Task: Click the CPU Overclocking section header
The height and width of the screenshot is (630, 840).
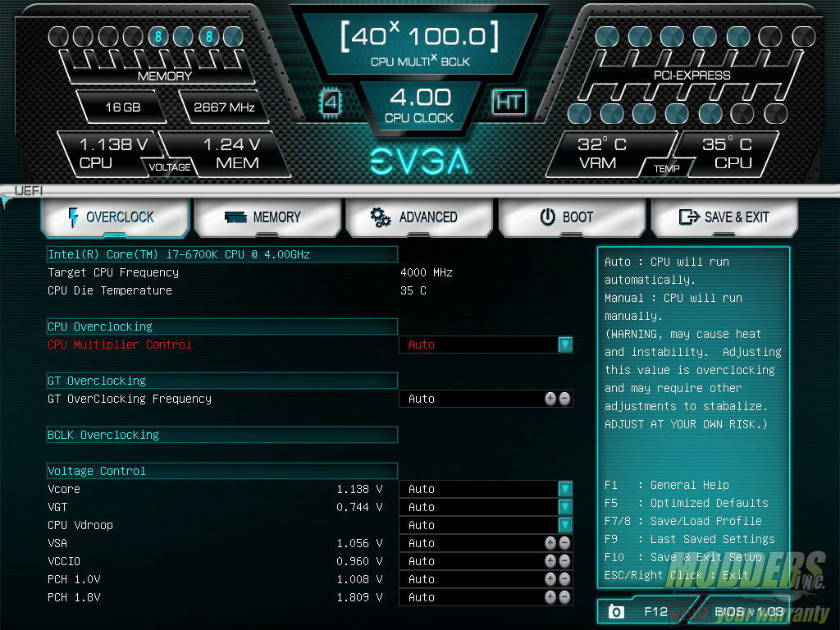Action: (222, 326)
